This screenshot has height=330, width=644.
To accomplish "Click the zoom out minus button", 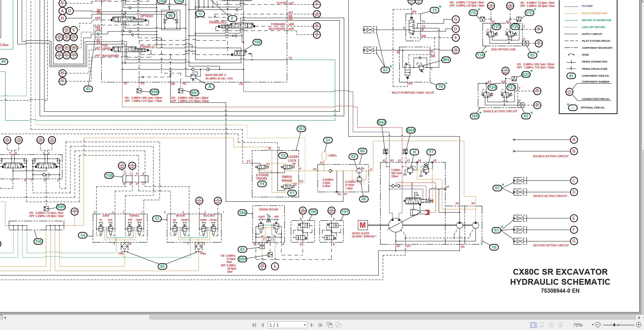I will [598, 325].
